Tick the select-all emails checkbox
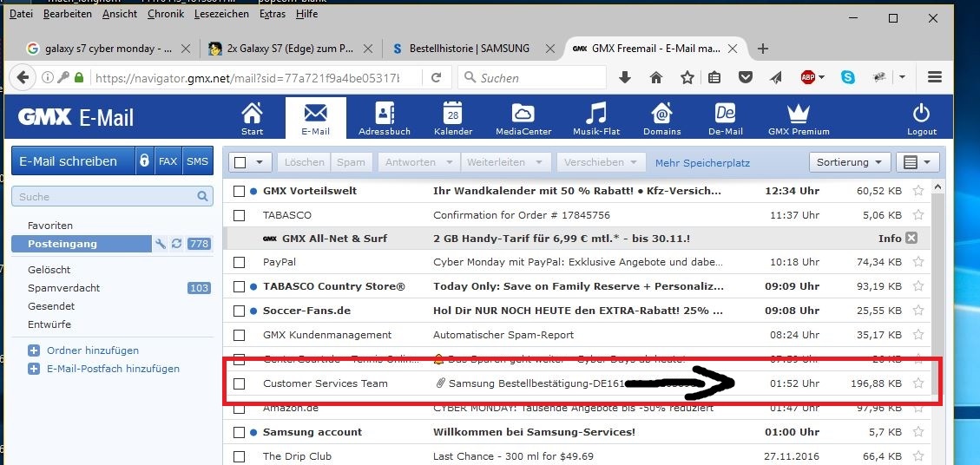The image size is (980, 465). (240, 162)
